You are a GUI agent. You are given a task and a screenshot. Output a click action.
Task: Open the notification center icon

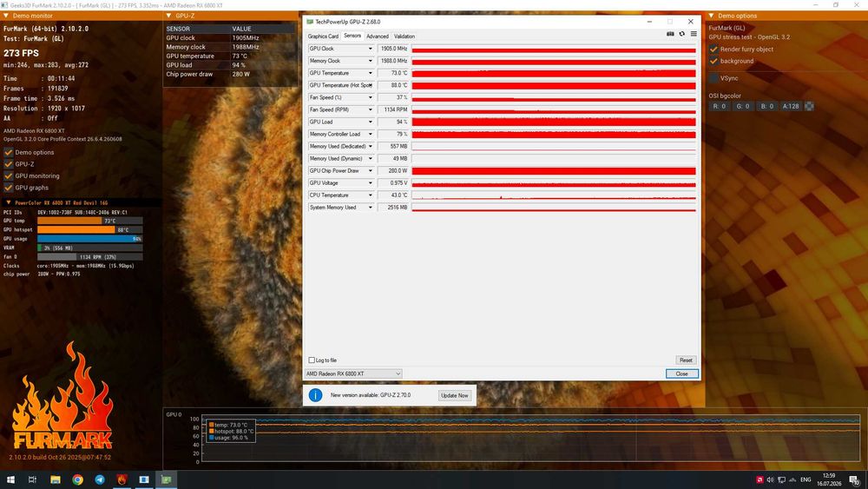pos(855,479)
